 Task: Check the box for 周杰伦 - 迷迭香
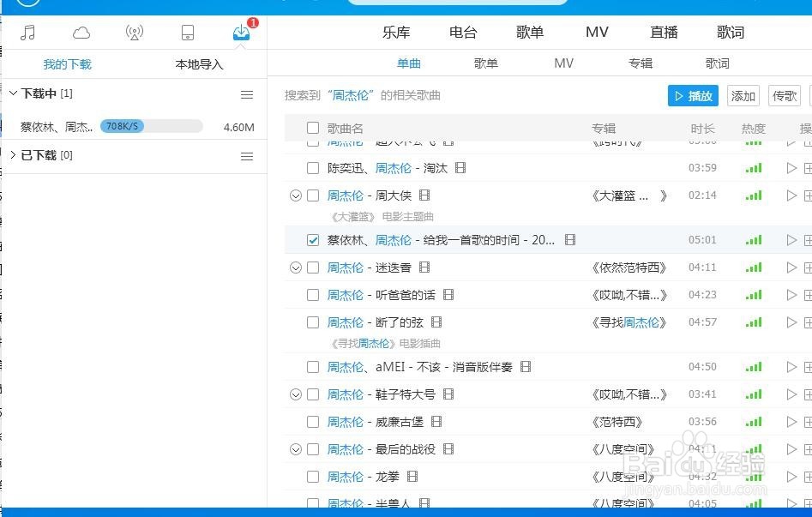pyautogui.click(x=313, y=268)
